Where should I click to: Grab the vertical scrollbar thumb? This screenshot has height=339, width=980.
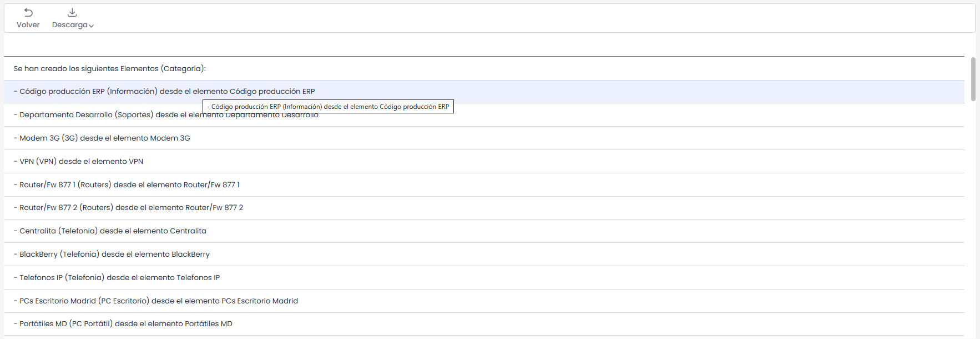pyautogui.click(x=973, y=79)
